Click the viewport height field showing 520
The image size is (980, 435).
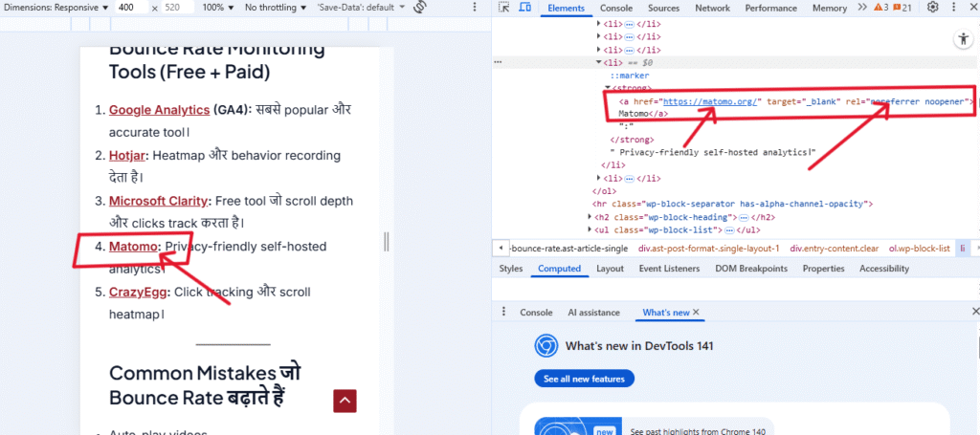[x=177, y=8]
